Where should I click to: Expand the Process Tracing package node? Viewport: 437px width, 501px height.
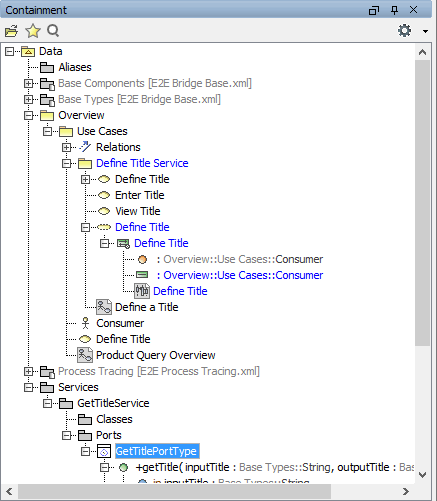click(29, 371)
